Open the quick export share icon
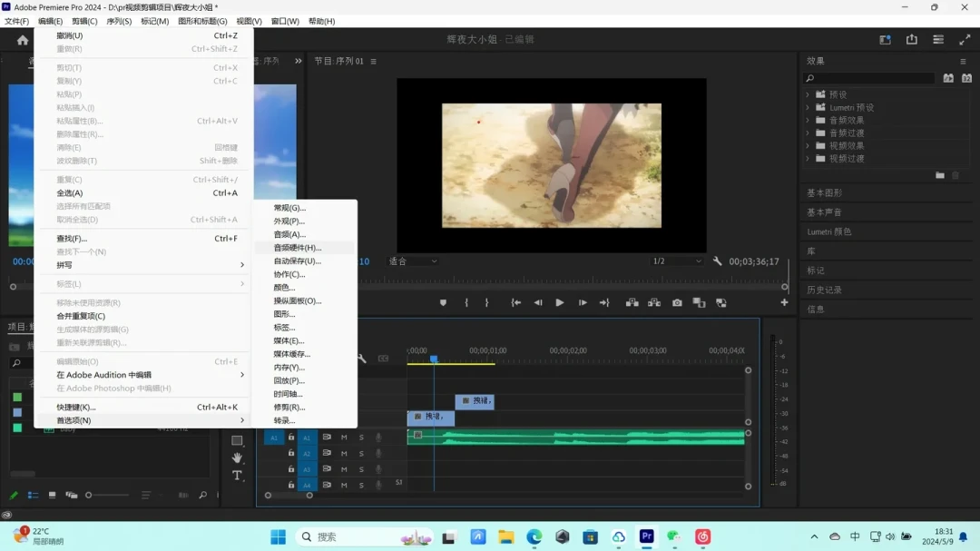Image resolution: width=980 pixels, height=551 pixels. (912, 39)
